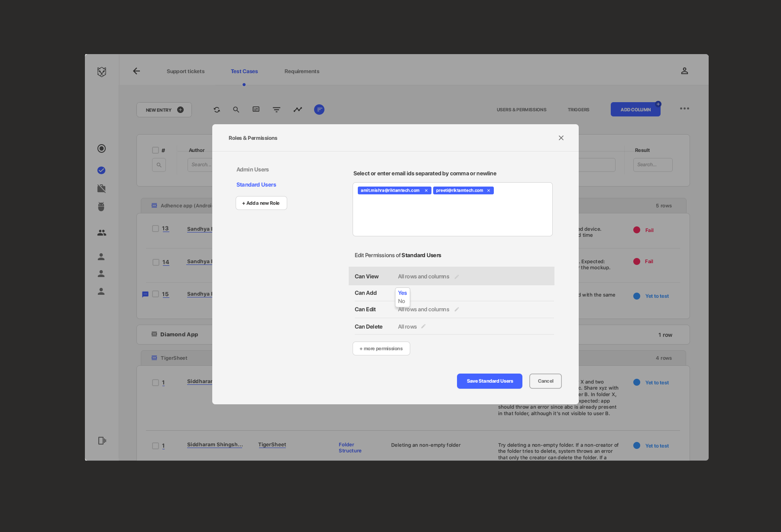The image size is (781, 532).
Task: Click the Add Column button
Action: tap(635, 110)
